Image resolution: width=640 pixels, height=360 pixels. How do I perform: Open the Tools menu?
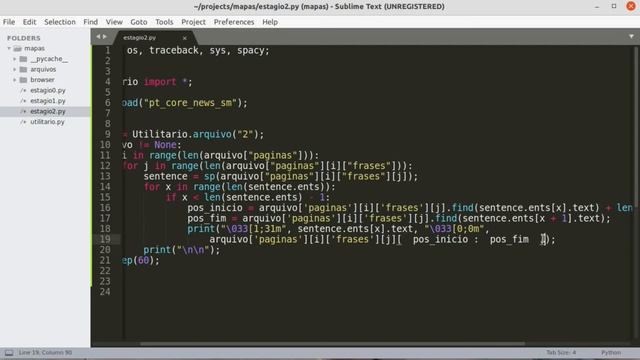[164, 22]
